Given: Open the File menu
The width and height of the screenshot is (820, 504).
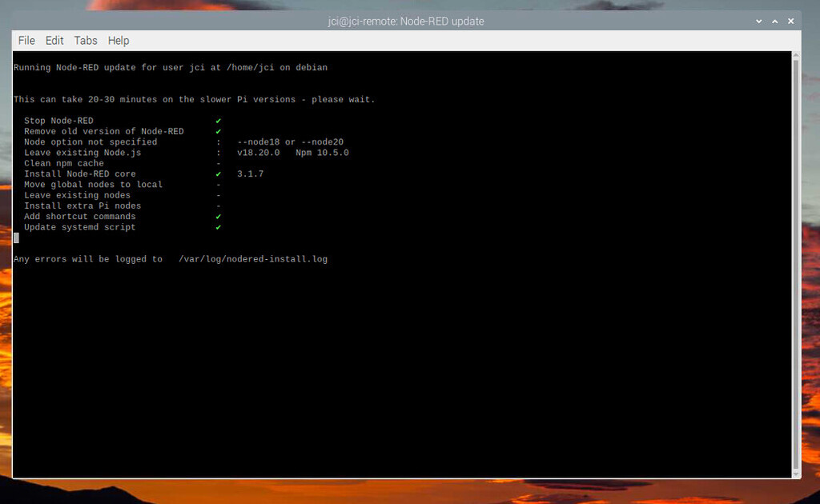Looking at the screenshot, I should pos(26,40).
